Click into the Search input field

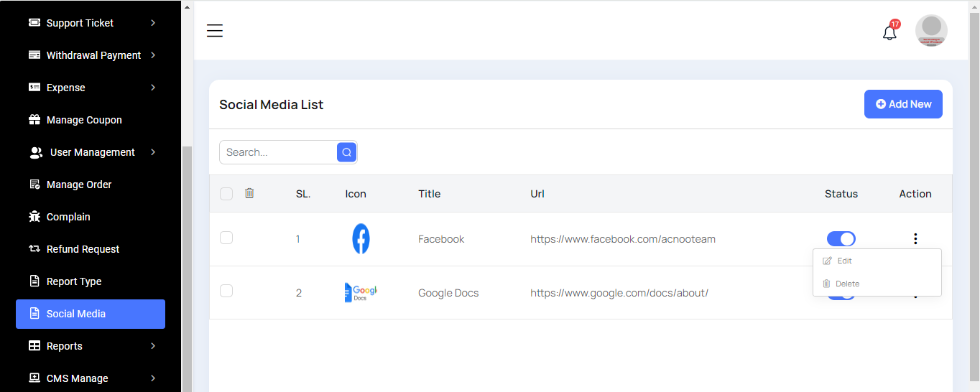point(278,152)
